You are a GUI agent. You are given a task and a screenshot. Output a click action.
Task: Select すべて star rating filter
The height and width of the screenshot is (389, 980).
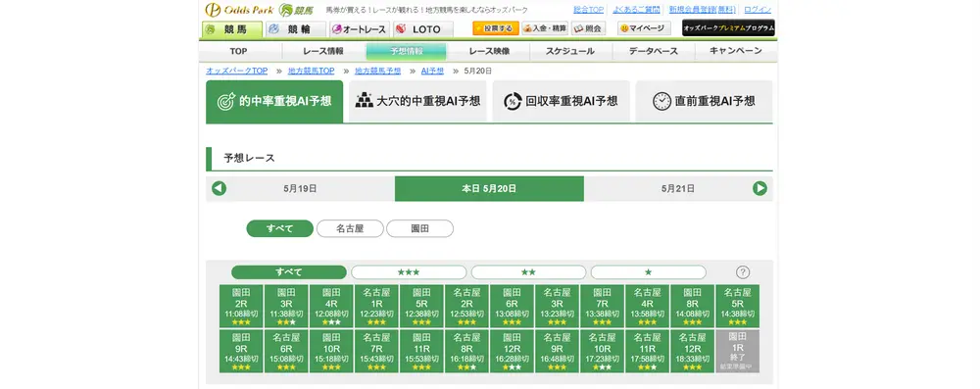click(x=289, y=272)
